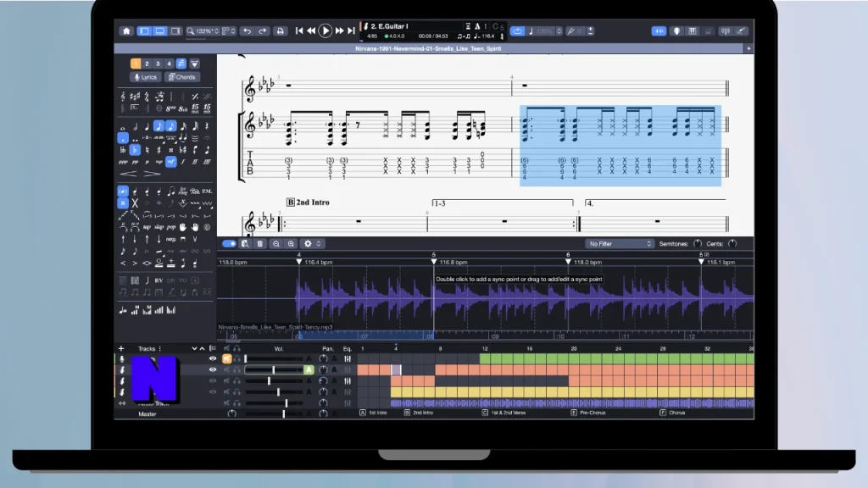Print the score with the printer icon
868x488 pixels.
pyautogui.click(x=280, y=31)
